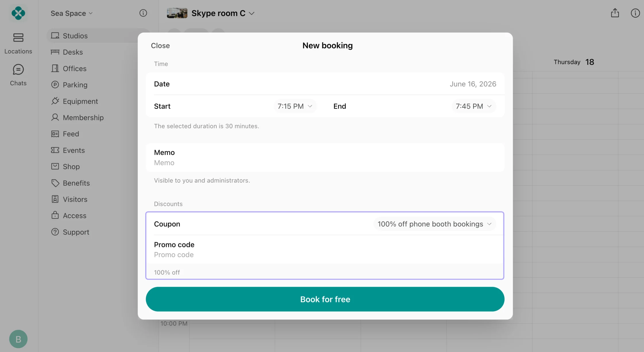The image size is (644, 352).
Task: Click the green clover app logo
Action: point(18,13)
